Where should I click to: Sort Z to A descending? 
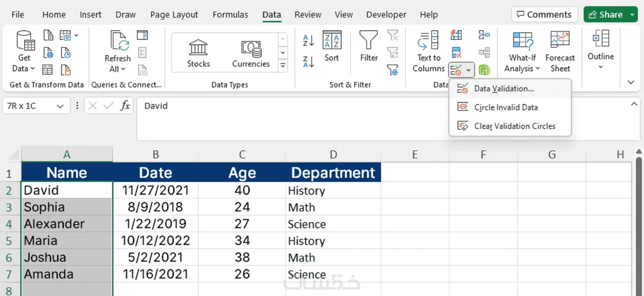coord(309,62)
